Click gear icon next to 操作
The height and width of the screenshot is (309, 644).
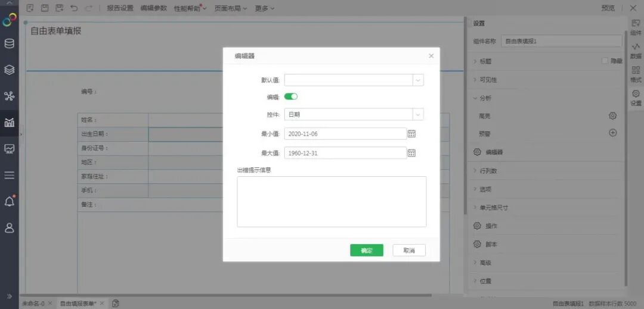pos(477,226)
